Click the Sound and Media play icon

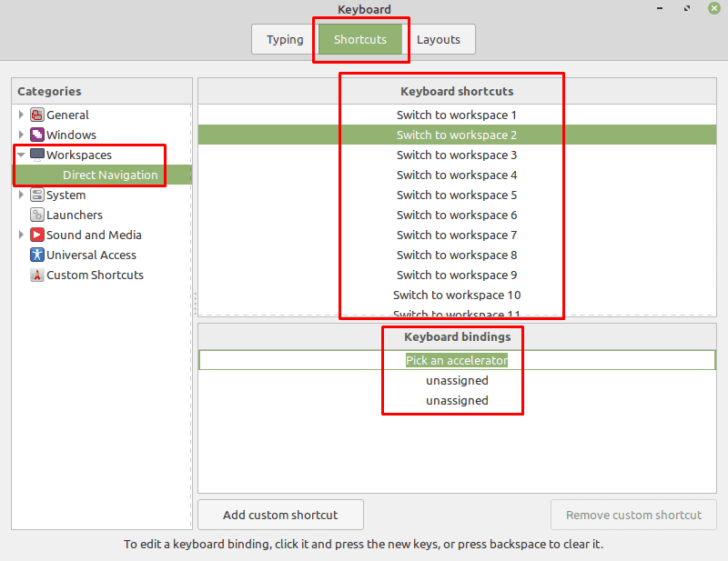coord(37,235)
